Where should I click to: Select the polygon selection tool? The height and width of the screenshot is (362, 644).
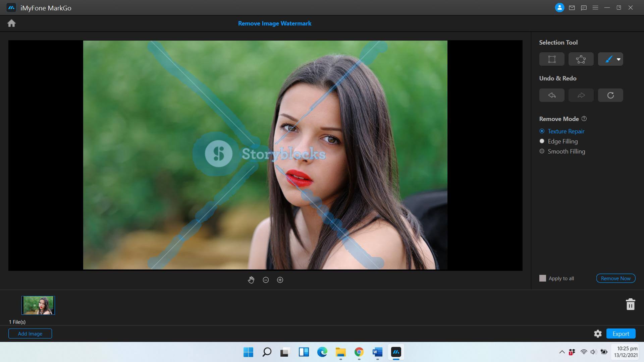(581, 59)
